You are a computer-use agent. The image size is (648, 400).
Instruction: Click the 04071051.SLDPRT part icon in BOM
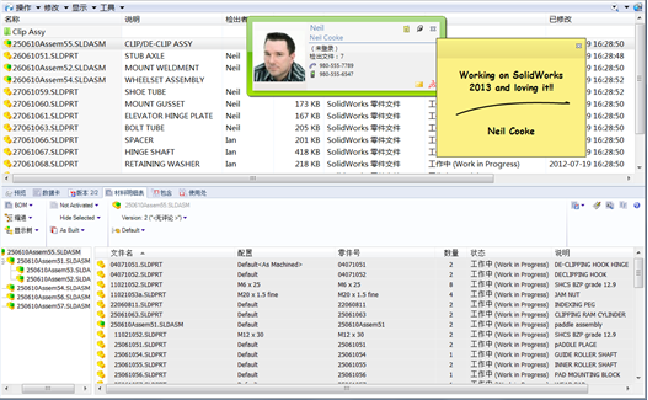[x=101, y=263]
